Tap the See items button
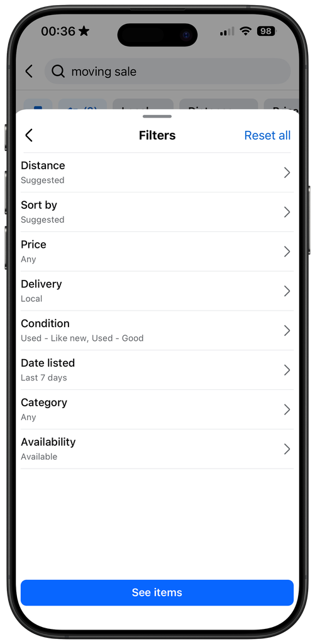315x644 pixels. coord(157,592)
